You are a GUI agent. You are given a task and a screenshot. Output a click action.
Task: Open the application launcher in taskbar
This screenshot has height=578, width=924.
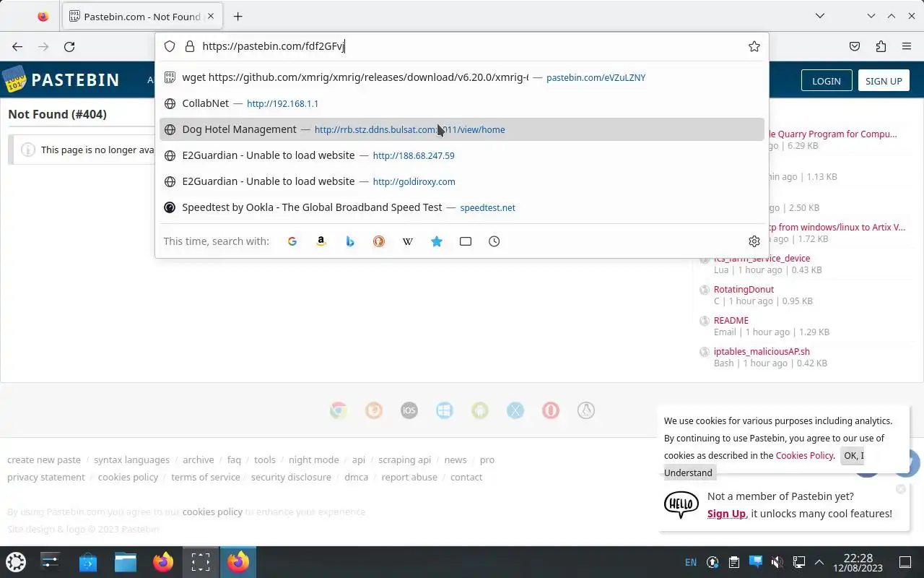click(16, 561)
